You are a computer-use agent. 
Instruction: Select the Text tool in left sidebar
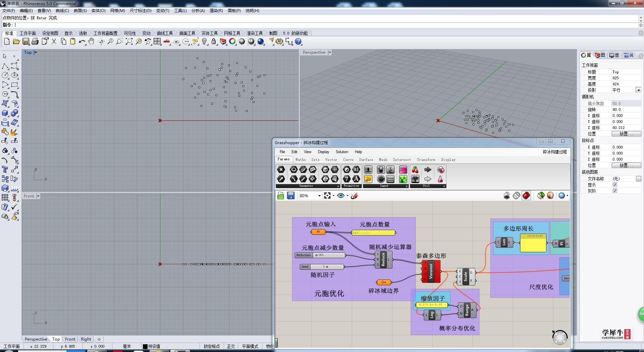(5, 169)
